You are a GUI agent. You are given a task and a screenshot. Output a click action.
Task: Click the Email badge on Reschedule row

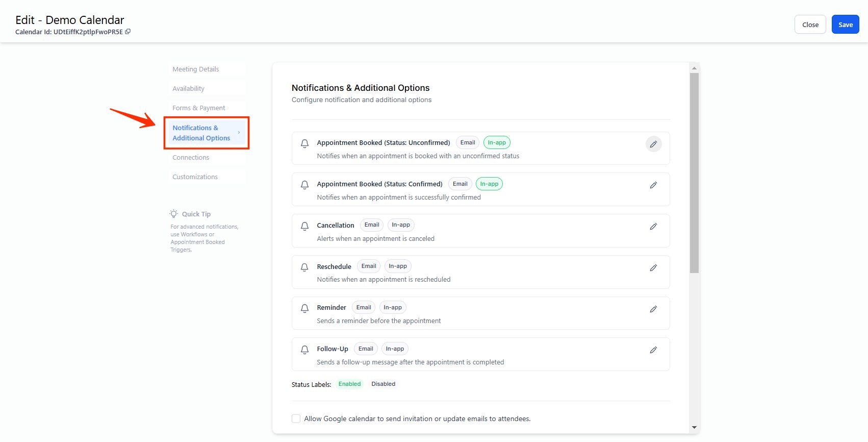369,266
